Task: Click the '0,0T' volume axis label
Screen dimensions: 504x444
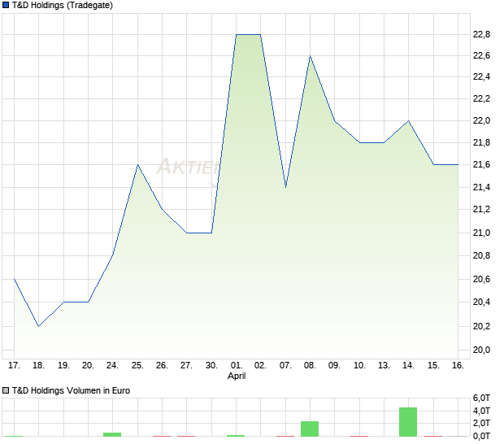Action: [x=481, y=437]
